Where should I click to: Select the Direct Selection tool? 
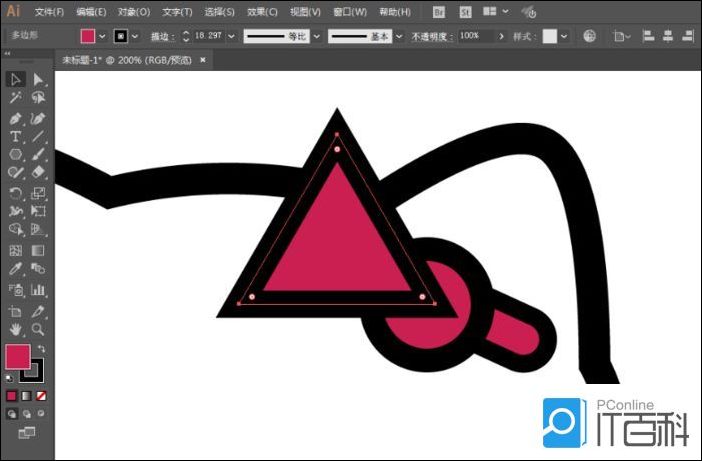(x=38, y=80)
